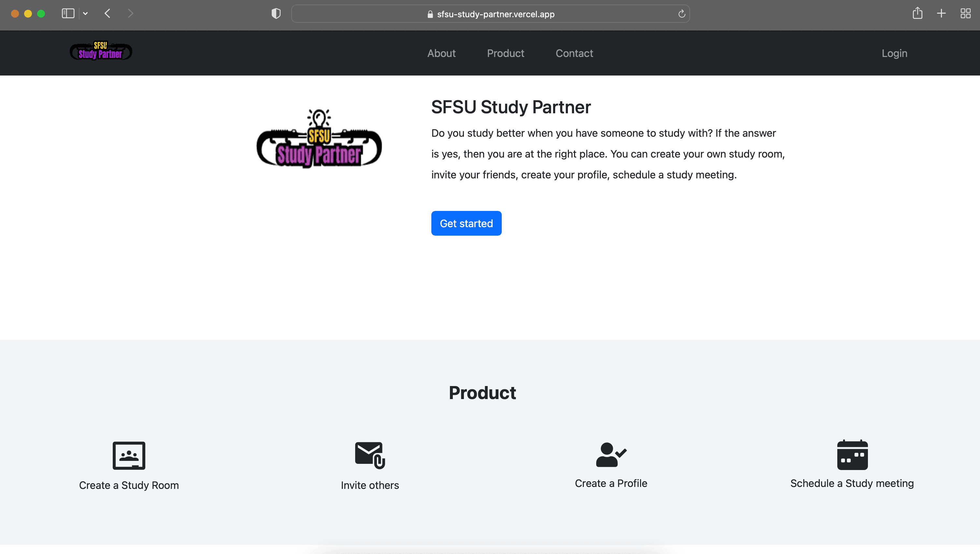Open the About nav item
Screen dimensions: 980x554
[x=441, y=53]
